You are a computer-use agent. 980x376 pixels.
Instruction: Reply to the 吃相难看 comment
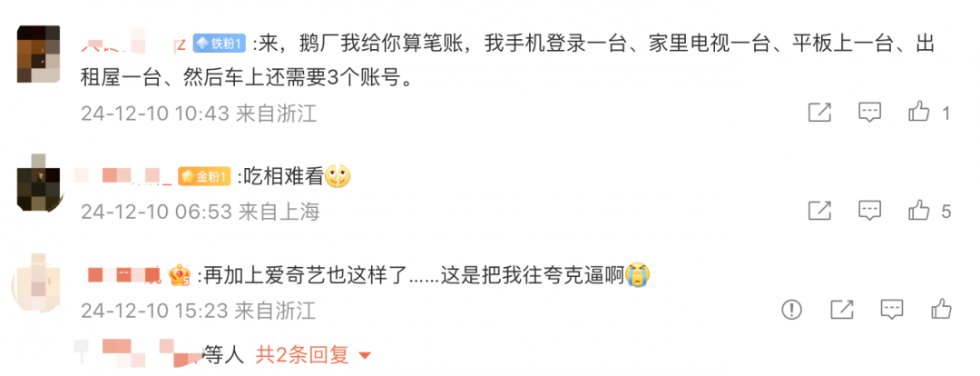click(869, 211)
